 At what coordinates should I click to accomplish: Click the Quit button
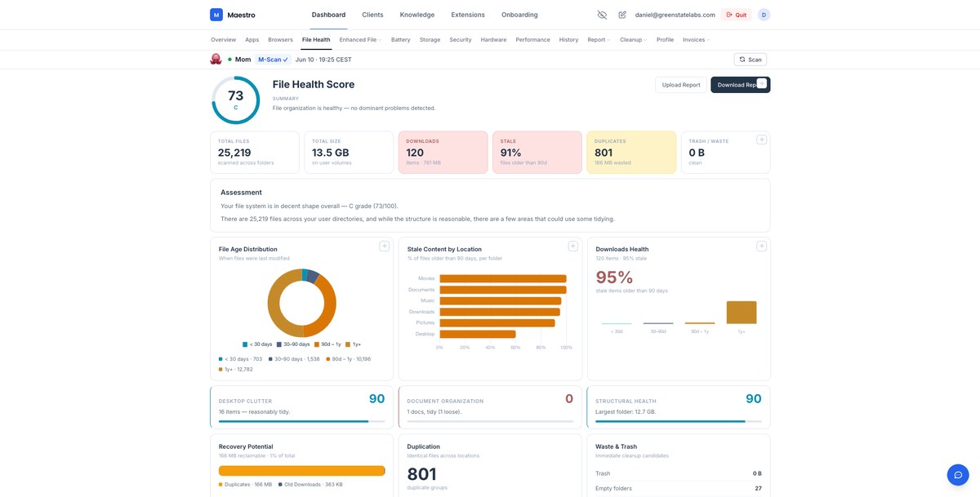(x=736, y=15)
